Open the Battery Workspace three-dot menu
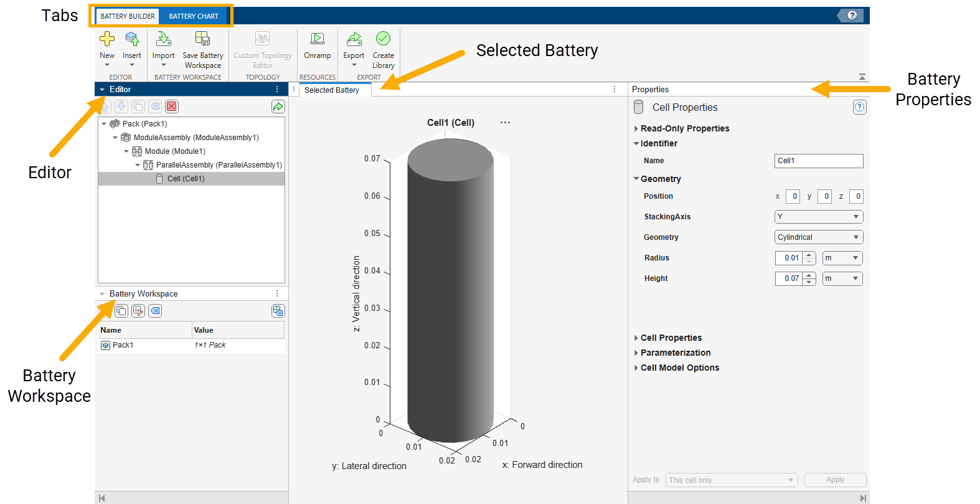 277,293
